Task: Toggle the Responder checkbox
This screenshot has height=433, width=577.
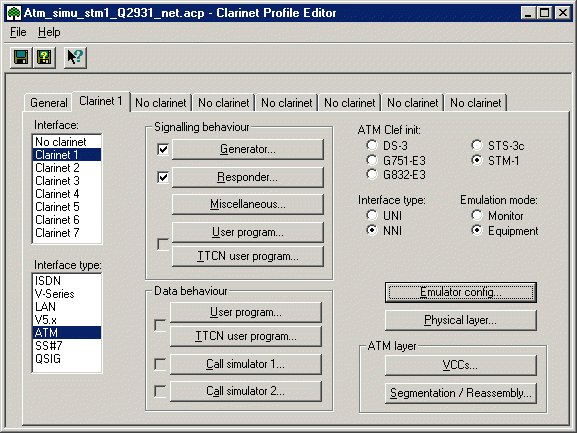Action: pos(163,177)
